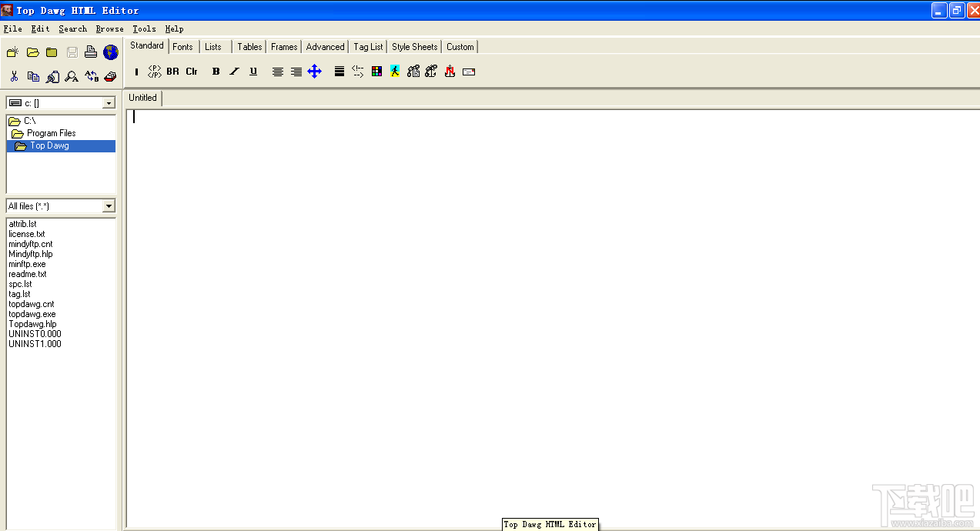Switch to the Custom tab
This screenshot has width=980, height=531.
coord(460,47)
